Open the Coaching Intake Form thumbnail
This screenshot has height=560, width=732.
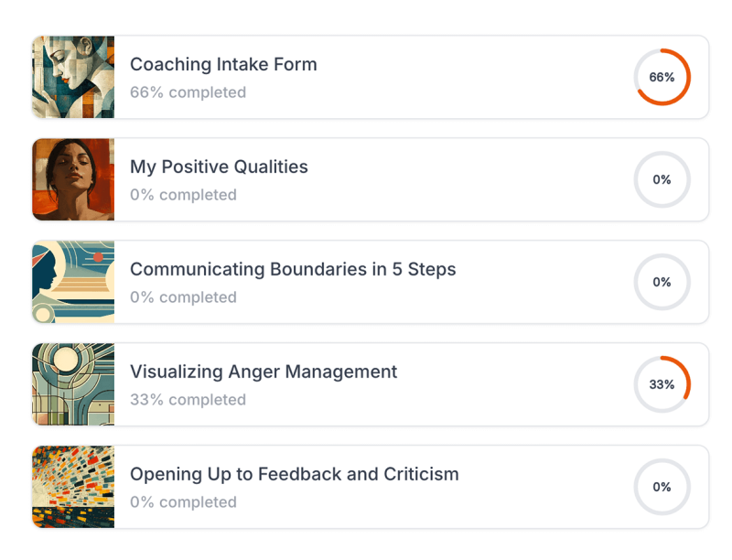click(x=73, y=78)
